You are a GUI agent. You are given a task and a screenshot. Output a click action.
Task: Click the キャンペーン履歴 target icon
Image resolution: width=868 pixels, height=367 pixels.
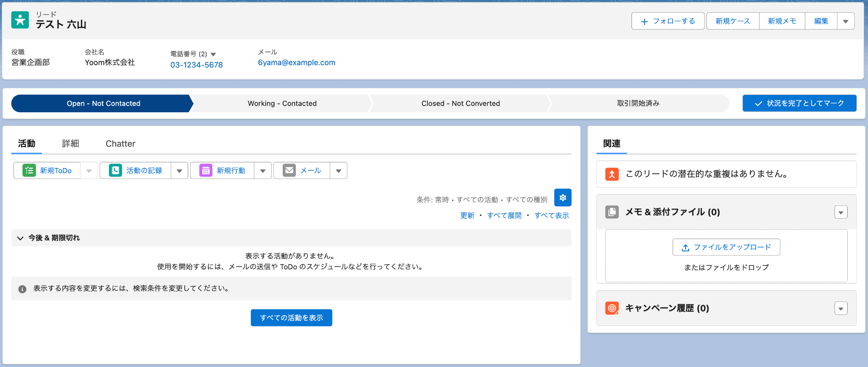[x=612, y=308]
